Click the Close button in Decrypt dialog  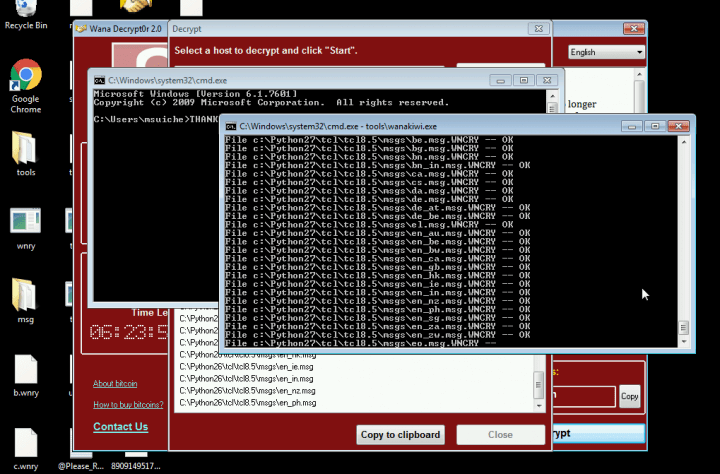tap(501, 435)
